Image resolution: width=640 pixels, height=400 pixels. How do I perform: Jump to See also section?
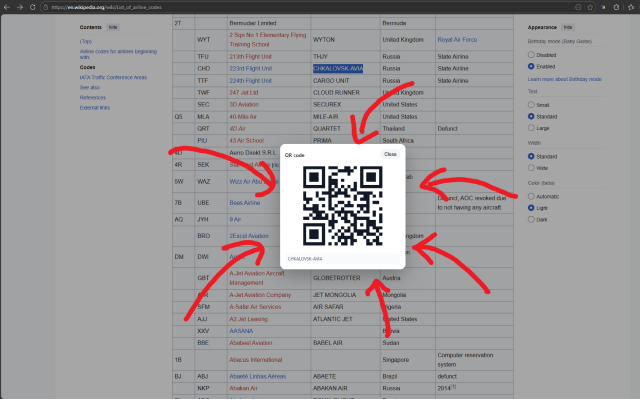pyautogui.click(x=90, y=87)
